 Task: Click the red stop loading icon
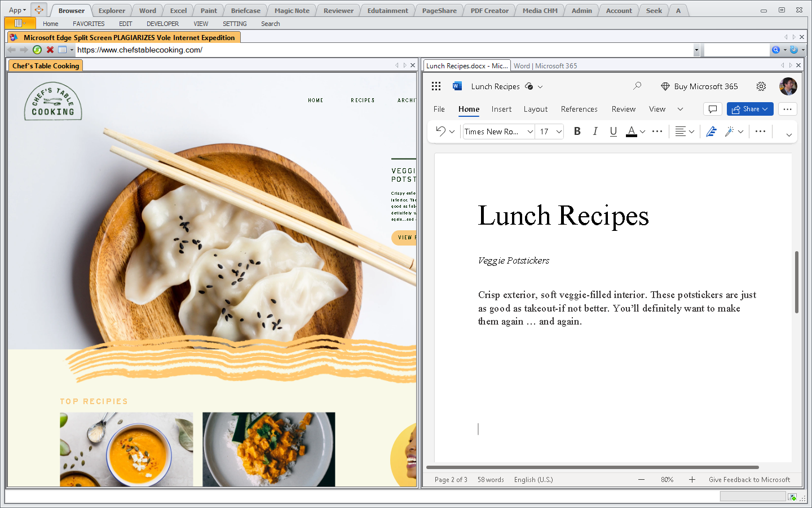50,50
